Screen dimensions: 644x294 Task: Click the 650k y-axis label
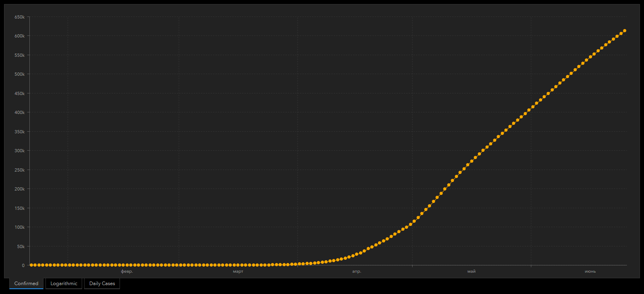click(x=20, y=17)
